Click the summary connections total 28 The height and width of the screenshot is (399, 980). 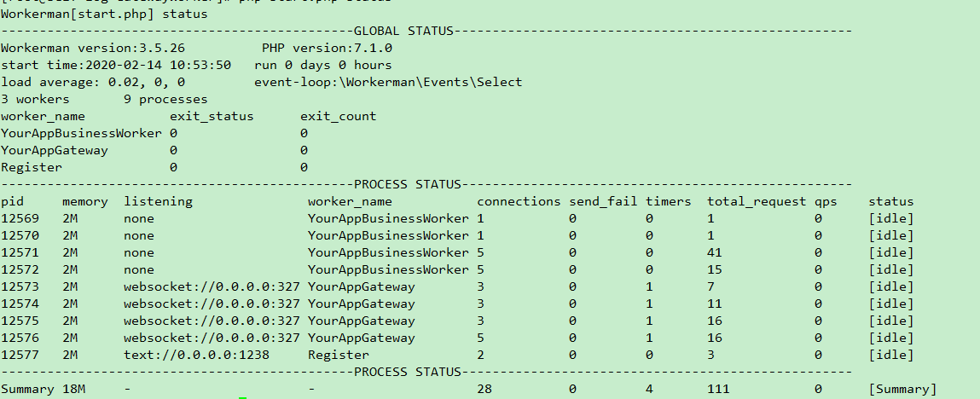coord(484,389)
